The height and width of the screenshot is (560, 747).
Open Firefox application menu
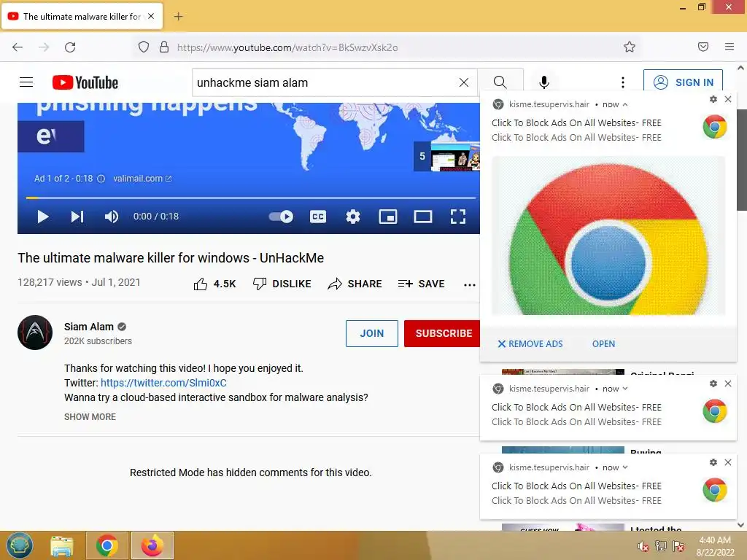[x=729, y=47]
